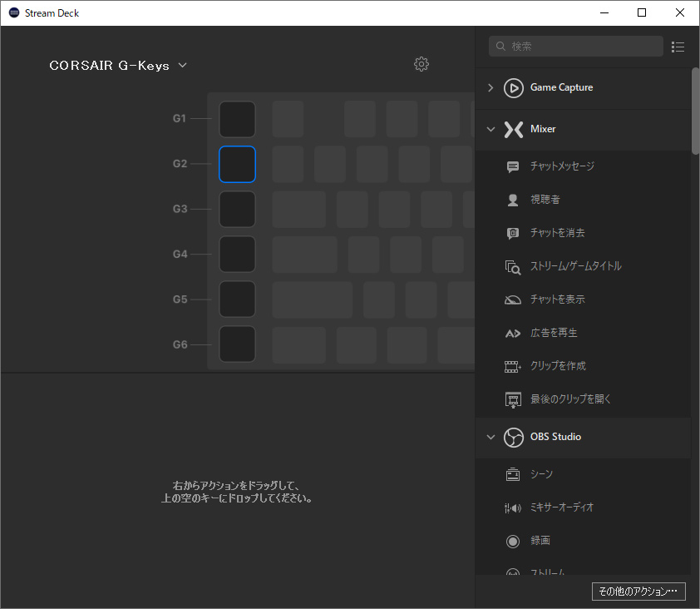Select the 広告を再生 ad icon

[513, 334]
